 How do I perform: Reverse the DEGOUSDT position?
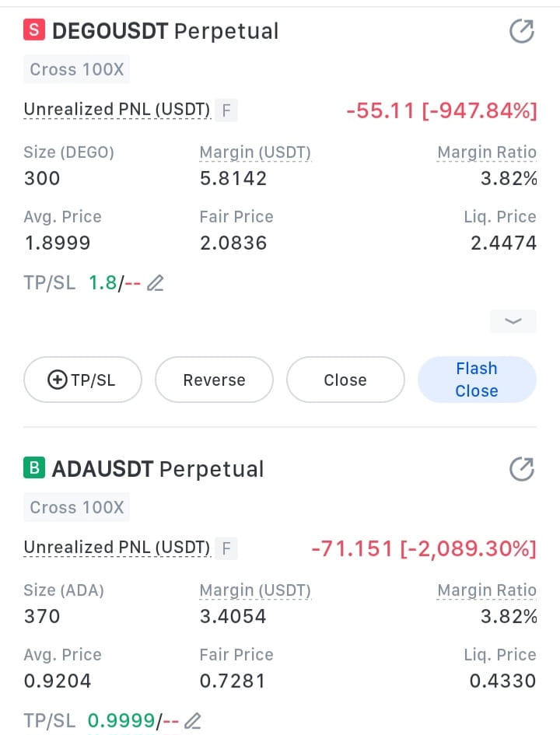click(214, 380)
